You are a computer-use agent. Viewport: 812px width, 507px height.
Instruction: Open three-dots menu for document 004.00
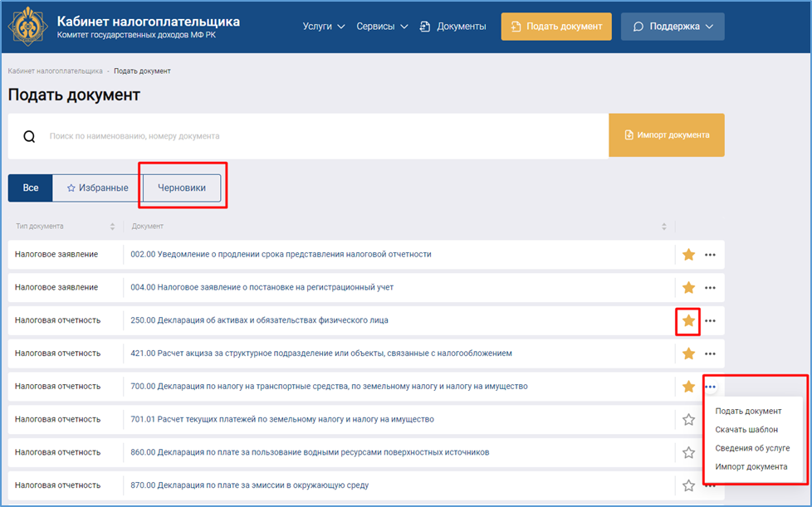pyautogui.click(x=710, y=288)
